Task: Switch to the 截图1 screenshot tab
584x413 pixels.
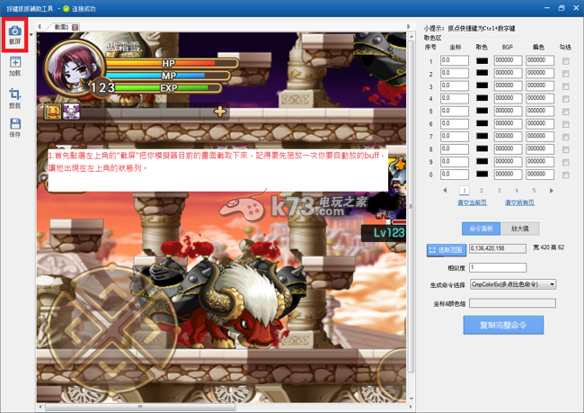Action: coord(61,27)
